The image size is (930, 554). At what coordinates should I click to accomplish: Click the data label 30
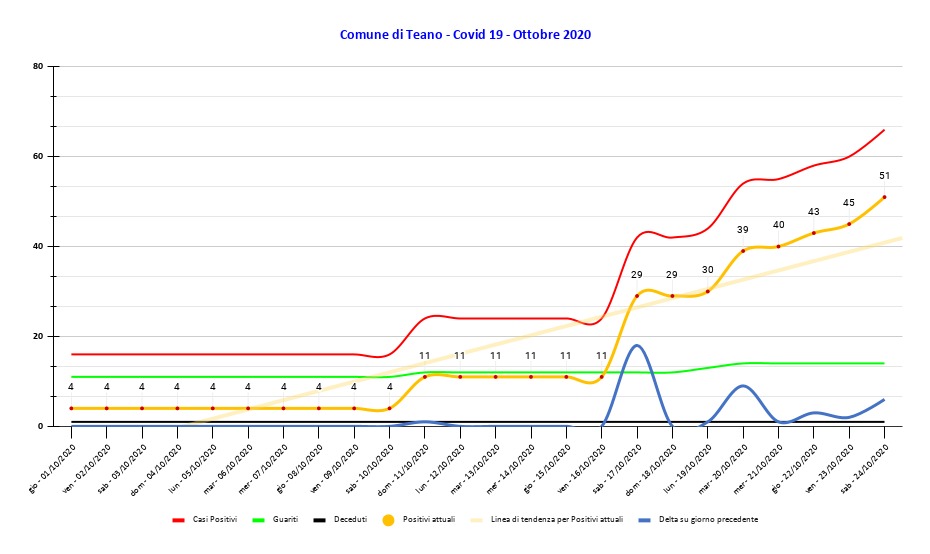708,270
